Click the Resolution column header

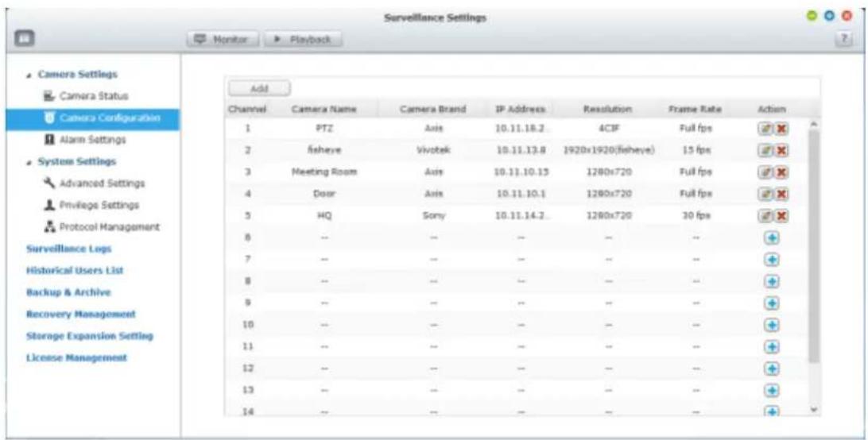[x=607, y=110]
